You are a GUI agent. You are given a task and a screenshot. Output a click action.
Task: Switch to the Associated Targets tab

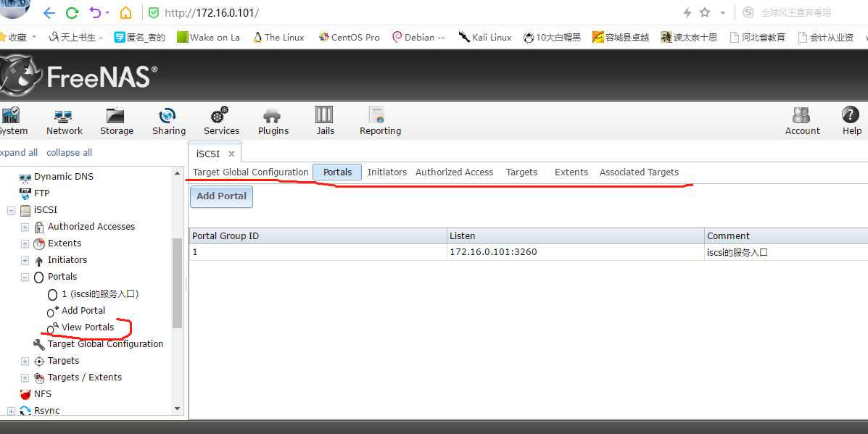tap(639, 172)
